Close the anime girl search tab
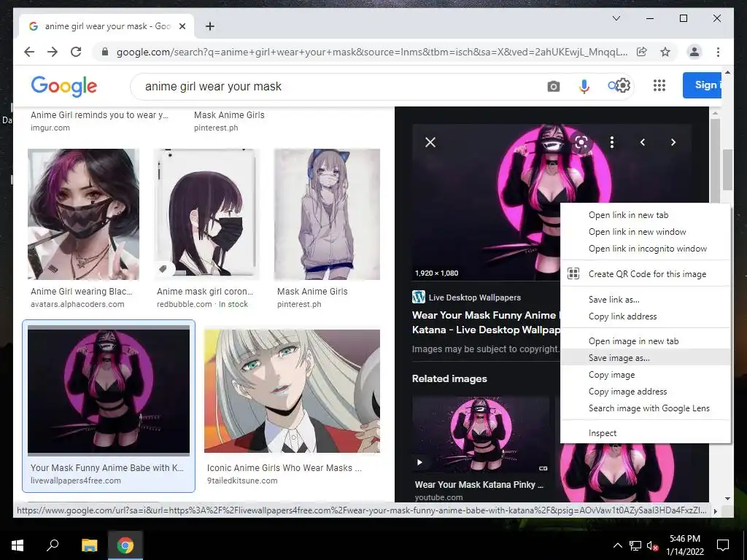This screenshot has width=747, height=560. [x=182, y=27]
